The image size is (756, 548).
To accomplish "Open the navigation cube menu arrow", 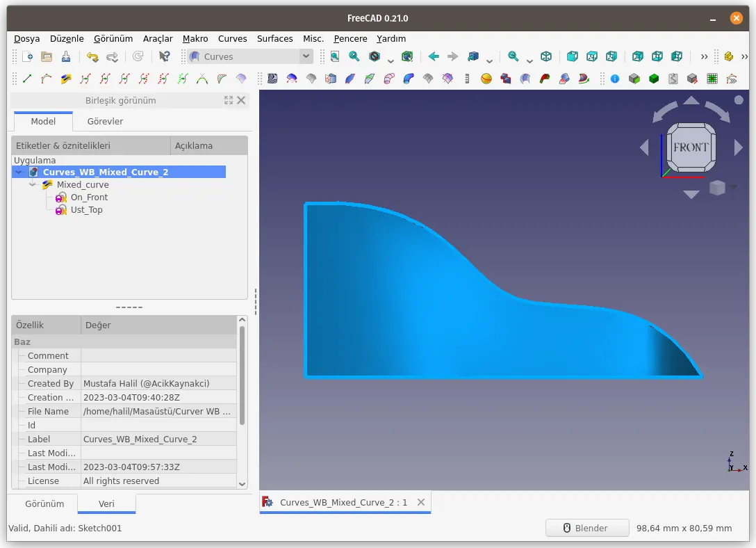I will [x=734, y=187].
